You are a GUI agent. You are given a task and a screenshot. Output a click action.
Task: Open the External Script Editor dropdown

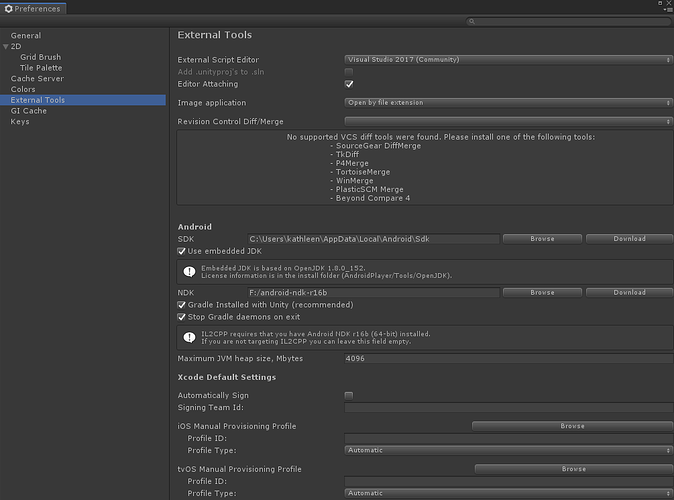coord(507,59)
